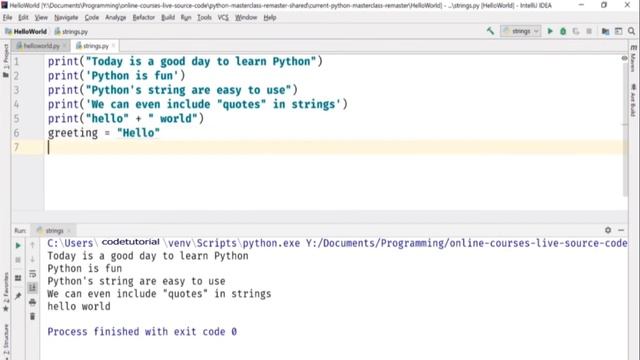This screenshot has width=640, height=360.
Task: Start debugging with the green bug icon
Action: [x=563, y=31]
